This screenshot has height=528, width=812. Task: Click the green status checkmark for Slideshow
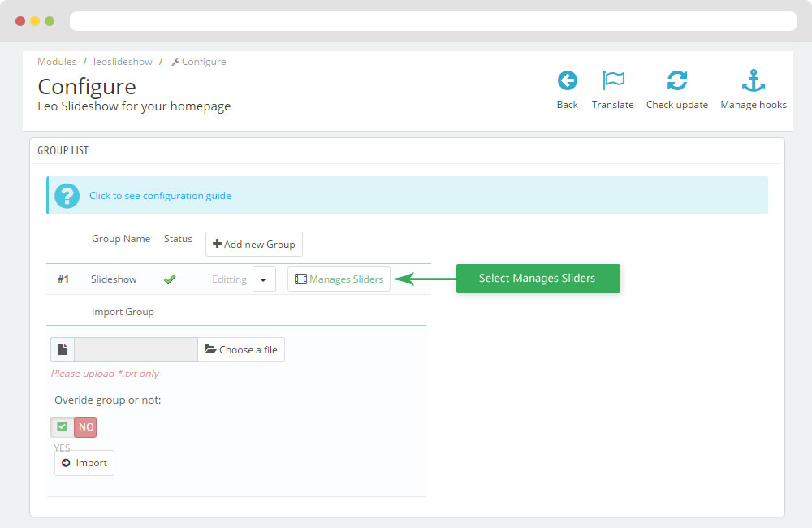tap(170, 279)
